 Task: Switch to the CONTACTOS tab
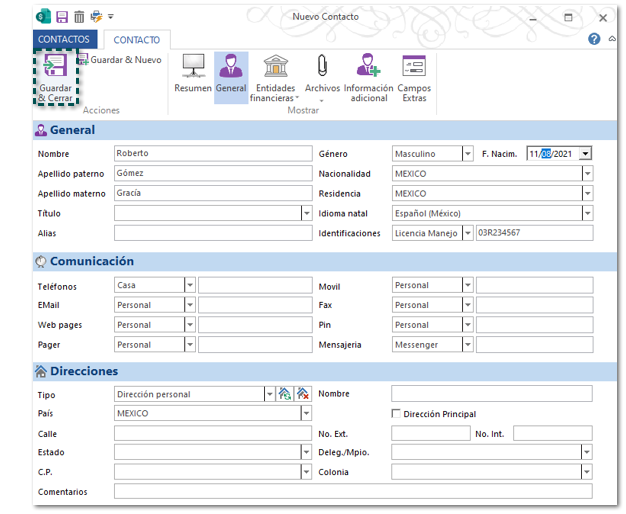(x=64, y=40)
